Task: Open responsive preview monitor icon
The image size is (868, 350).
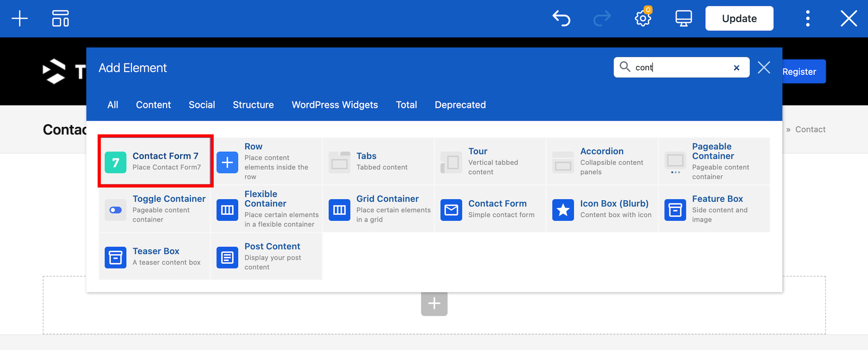Action: (x=684, y=18)
